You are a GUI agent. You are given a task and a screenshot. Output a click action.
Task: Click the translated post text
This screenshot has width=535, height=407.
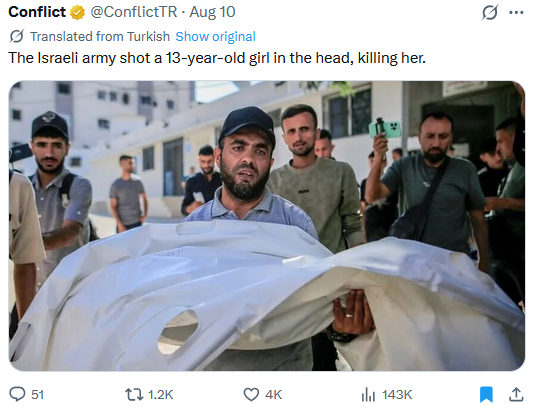pos(217,58)
